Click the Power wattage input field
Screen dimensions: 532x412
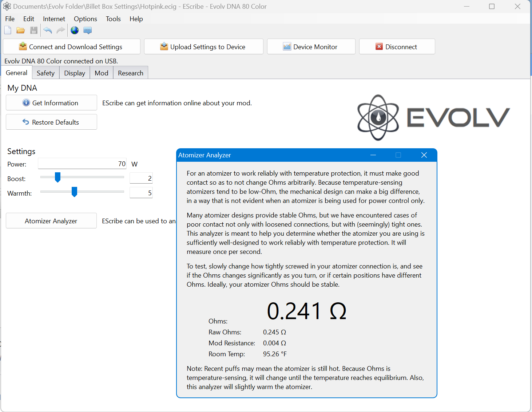pyautogui.click(x=82, y=164)
